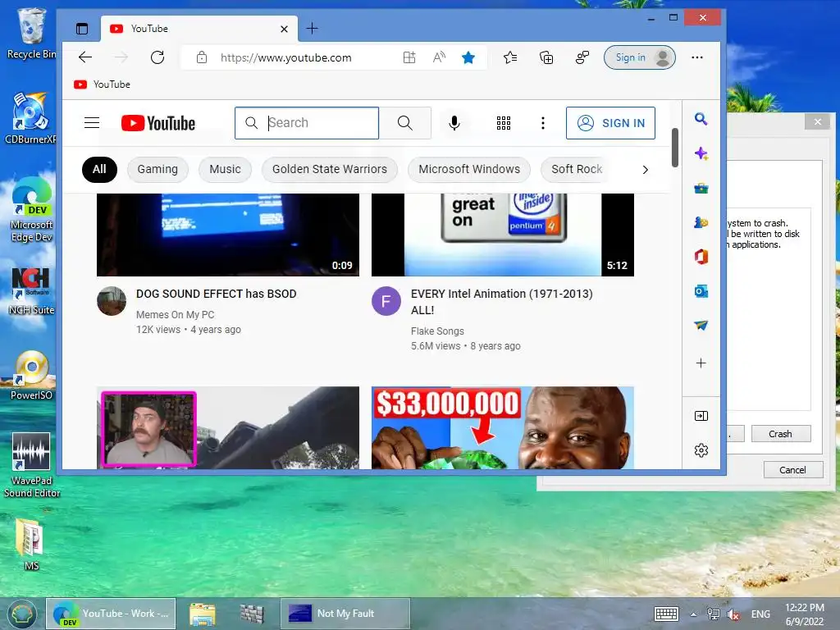Open Edge sidebar Games icon
Image resolution: width=840 pixels, height=630 pixels.
[701, 222]
